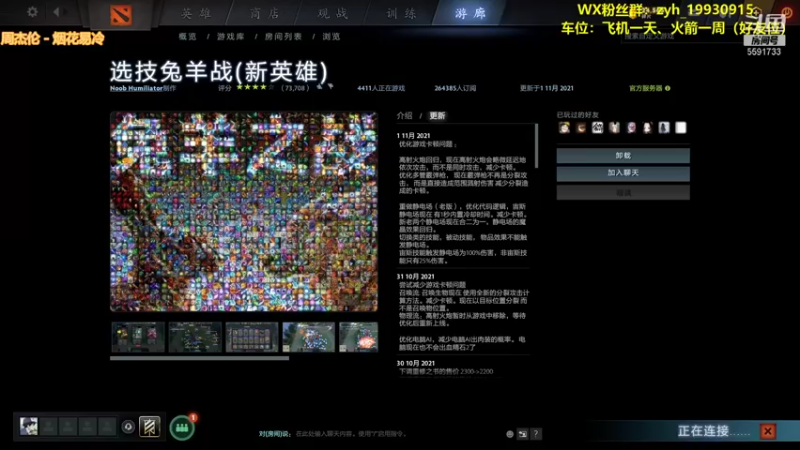Open the chat help question-mark icon
Image resolution: width=800 pixels, height=450 pixels.
536,434
